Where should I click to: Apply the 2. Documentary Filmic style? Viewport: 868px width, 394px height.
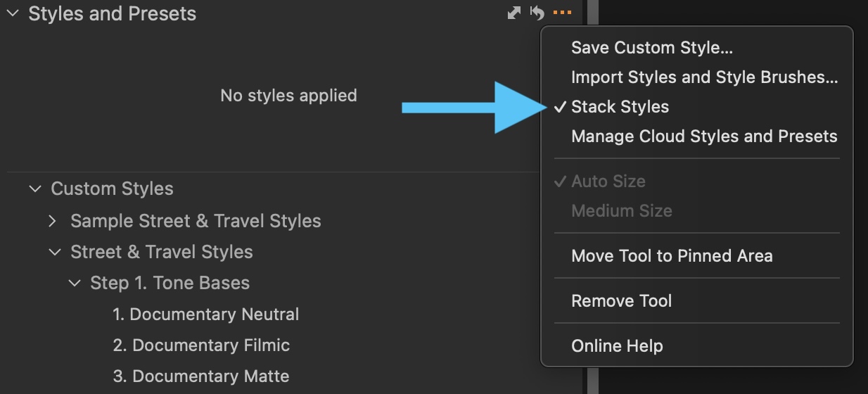click(201, 345)
